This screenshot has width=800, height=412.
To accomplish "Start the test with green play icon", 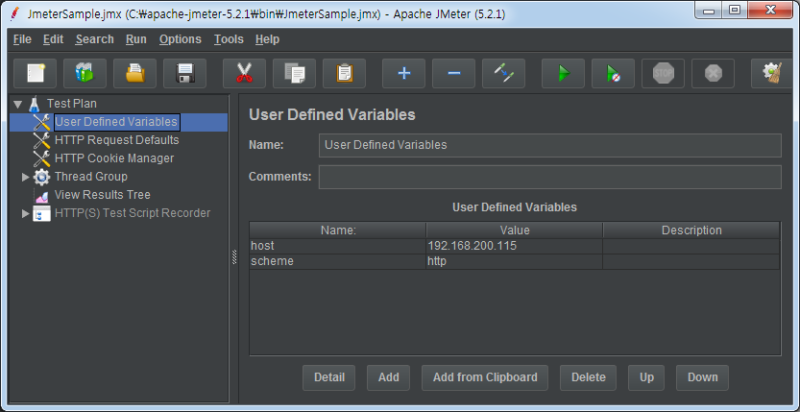I will tap(563, 73).
